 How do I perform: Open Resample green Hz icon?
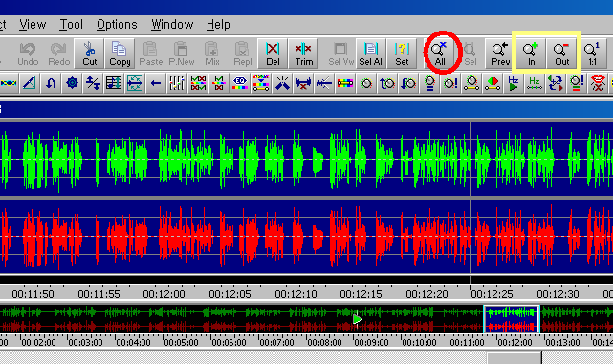(x=535, y=83)
